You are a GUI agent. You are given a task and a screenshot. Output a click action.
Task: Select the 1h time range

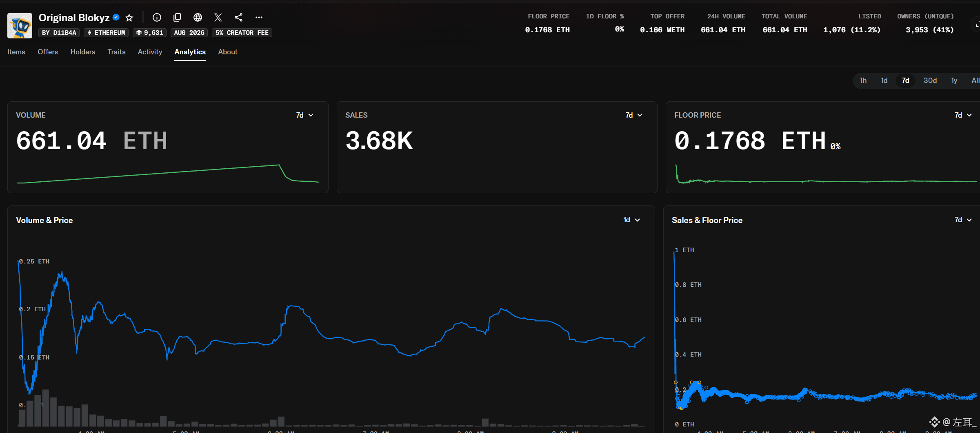863,80
